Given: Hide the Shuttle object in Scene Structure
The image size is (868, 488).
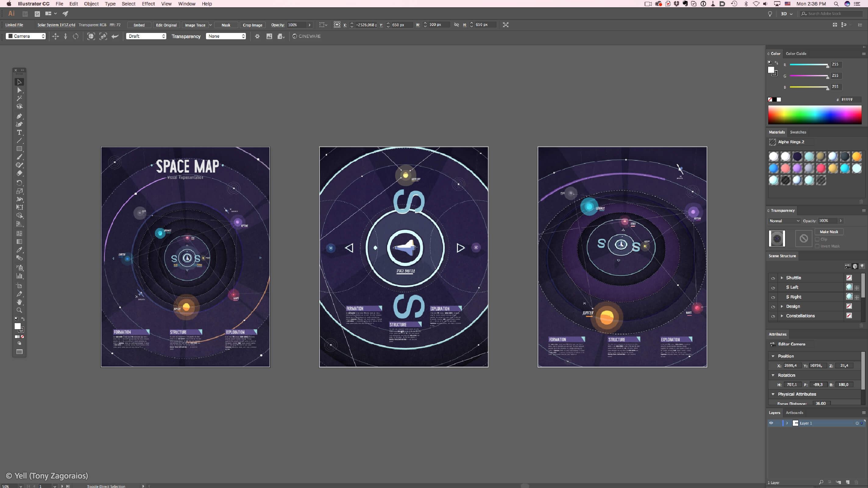Looking at the screenshot, I should click(x=773, y=278).
